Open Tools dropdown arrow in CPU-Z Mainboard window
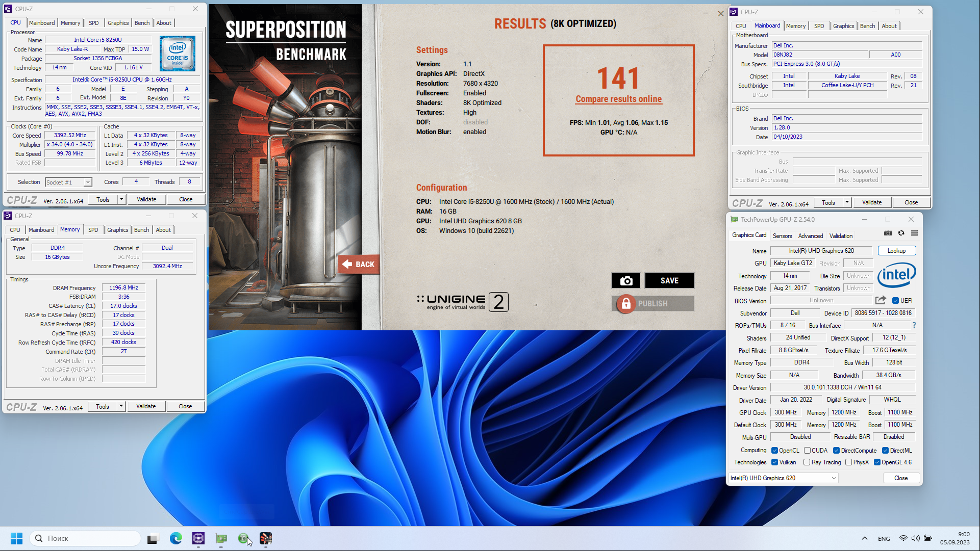The image size is (980, 551). pos(847,202)
